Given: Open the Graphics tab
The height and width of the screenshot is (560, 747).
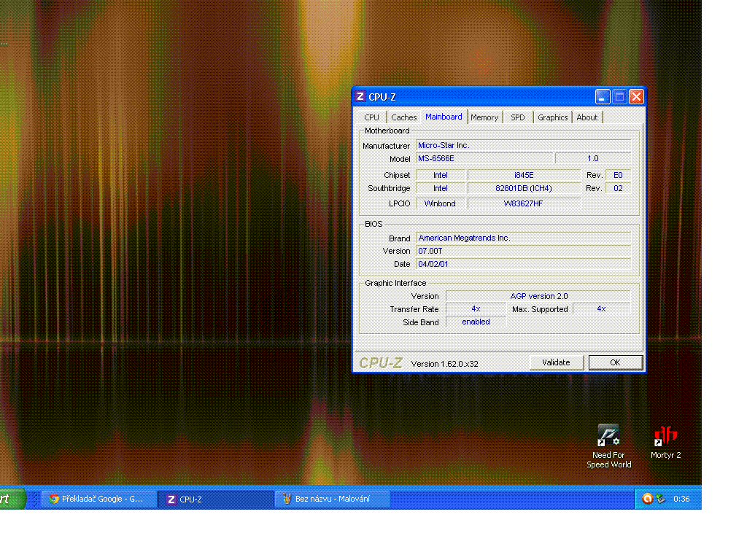Looking at the screenshot, I should tap(553, 117).
